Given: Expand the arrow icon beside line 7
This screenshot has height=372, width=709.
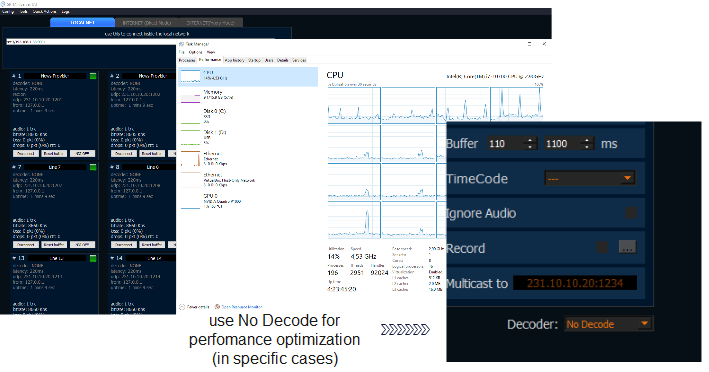Looking at the screenshot, I should [x=14, y=167].
